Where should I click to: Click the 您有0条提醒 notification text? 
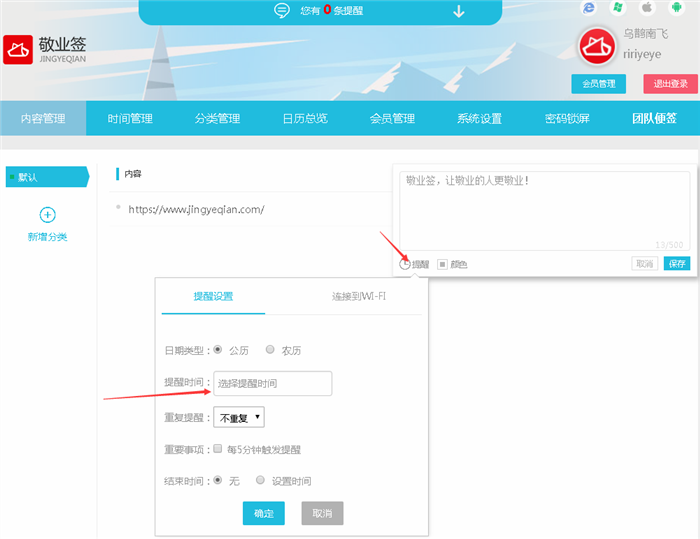click(331, 10)
